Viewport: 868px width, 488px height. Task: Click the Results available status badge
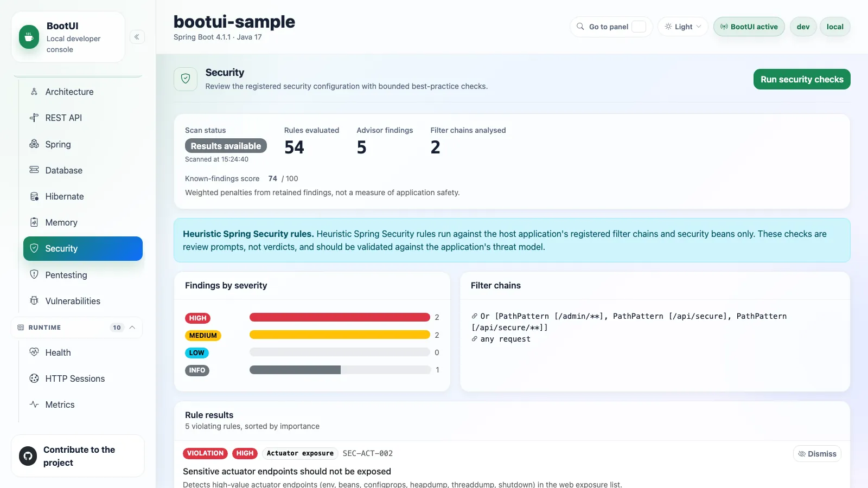226,146
